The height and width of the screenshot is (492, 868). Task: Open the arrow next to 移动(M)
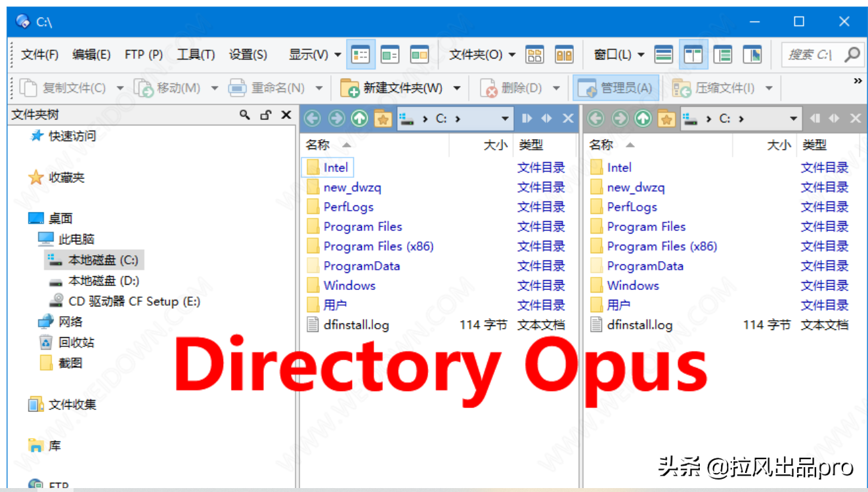(214, 87)
